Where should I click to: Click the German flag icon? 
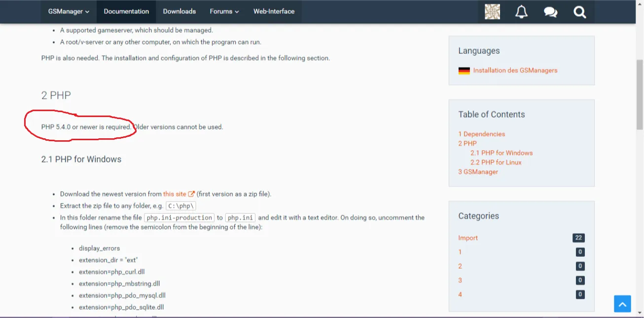pos(464,71)
